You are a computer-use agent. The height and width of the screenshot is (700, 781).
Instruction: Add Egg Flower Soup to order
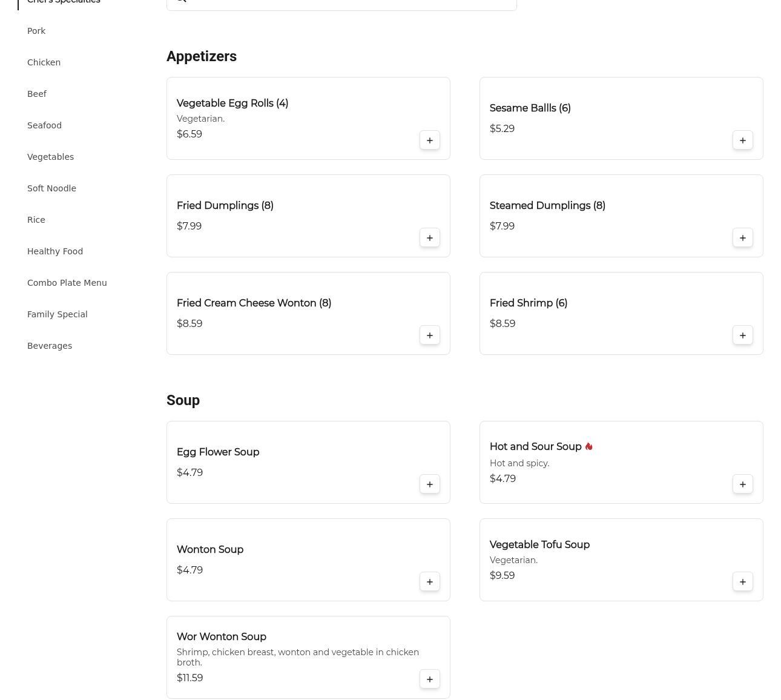(429, 484)
